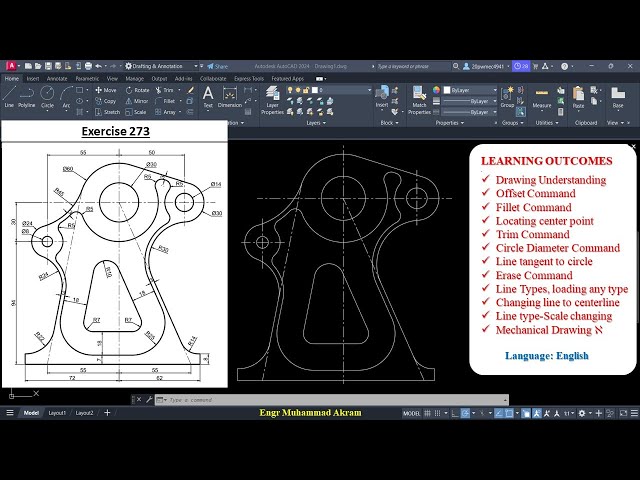Activate the Scale command
Image resolution: width=640 pixels, height=480 pixels.
(136, 112)
